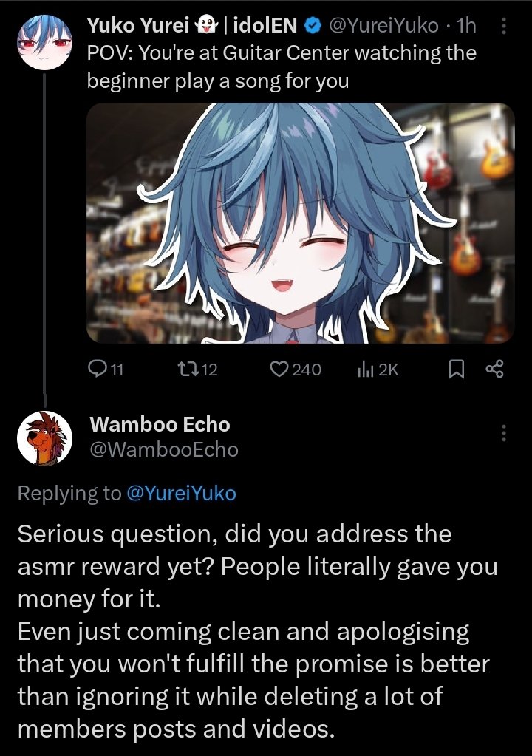Screen dimensions: 532x756
Task: Click the share icon on the tweet
Action: pos(495,369)
